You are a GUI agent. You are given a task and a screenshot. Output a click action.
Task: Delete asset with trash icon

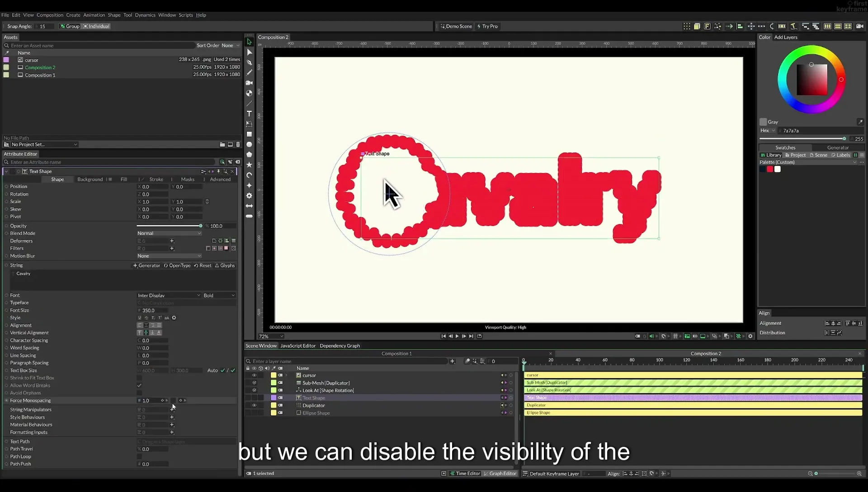pyautogui.click(x=238, y=144)
